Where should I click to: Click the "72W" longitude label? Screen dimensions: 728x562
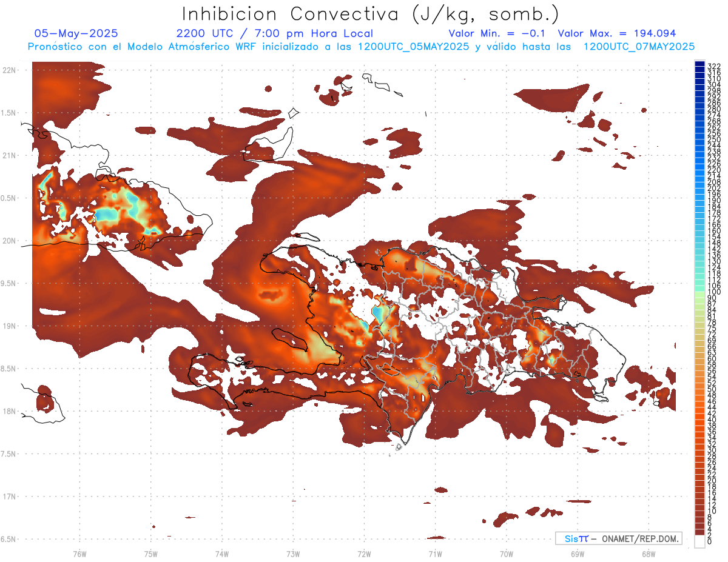364,554
